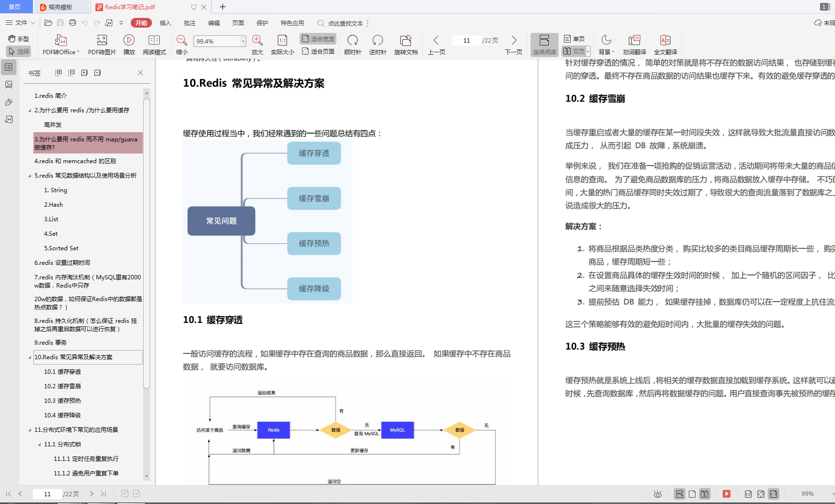Screen dimensions: 835x504
Task: Collapse bookmark '11.1 分布式锁'
Action: (x=39, y=444)
